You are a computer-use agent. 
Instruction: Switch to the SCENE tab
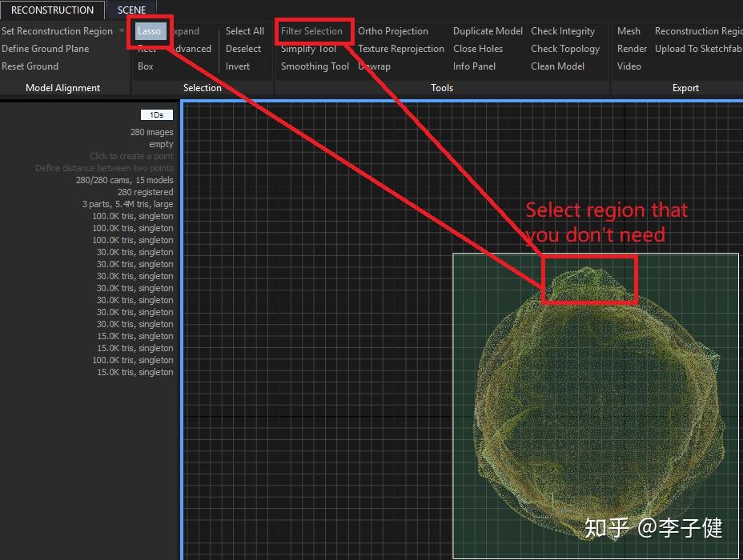[131, 10]
